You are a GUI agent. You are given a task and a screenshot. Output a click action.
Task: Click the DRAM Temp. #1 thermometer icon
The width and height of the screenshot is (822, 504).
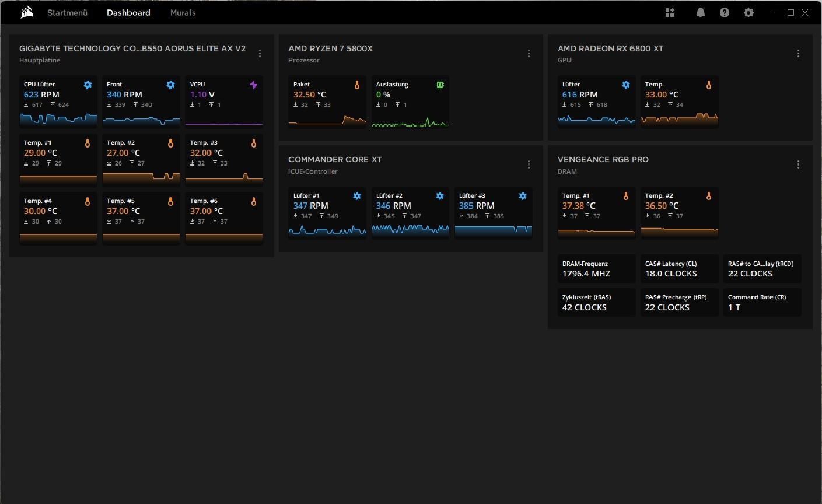tap(626, 196)
